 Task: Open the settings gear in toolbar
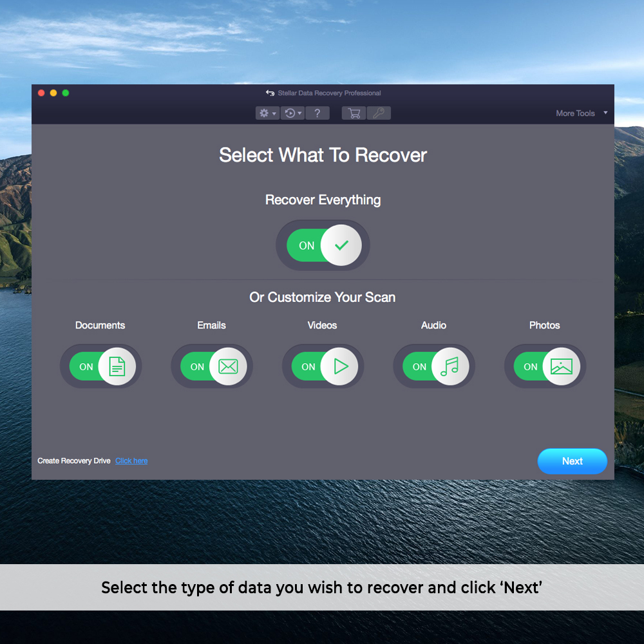pos(264,113)
